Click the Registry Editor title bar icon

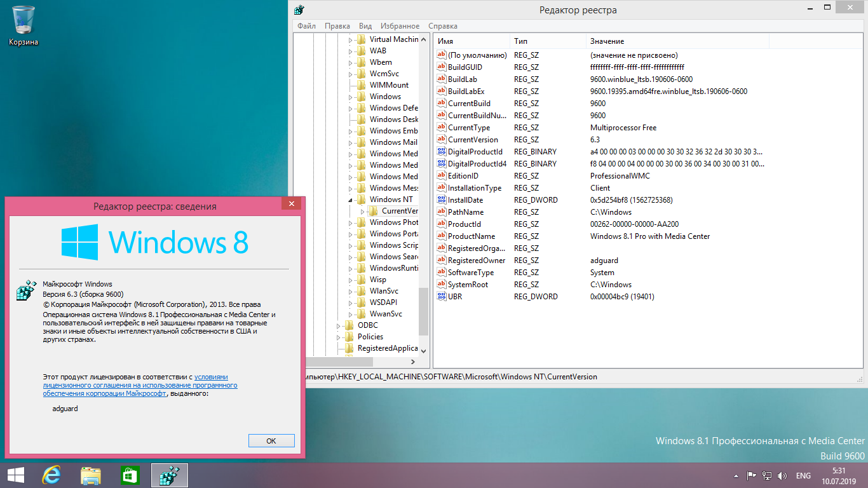point(299,10)
